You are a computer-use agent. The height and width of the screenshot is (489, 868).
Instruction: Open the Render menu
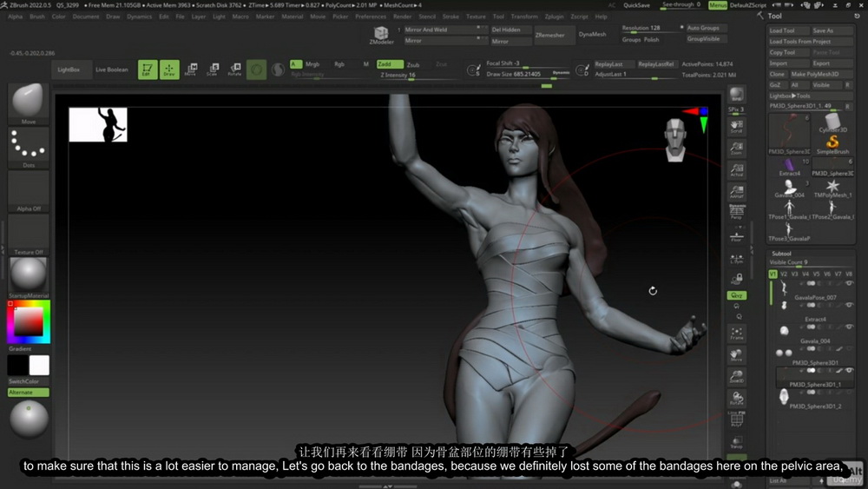[403, 17]
